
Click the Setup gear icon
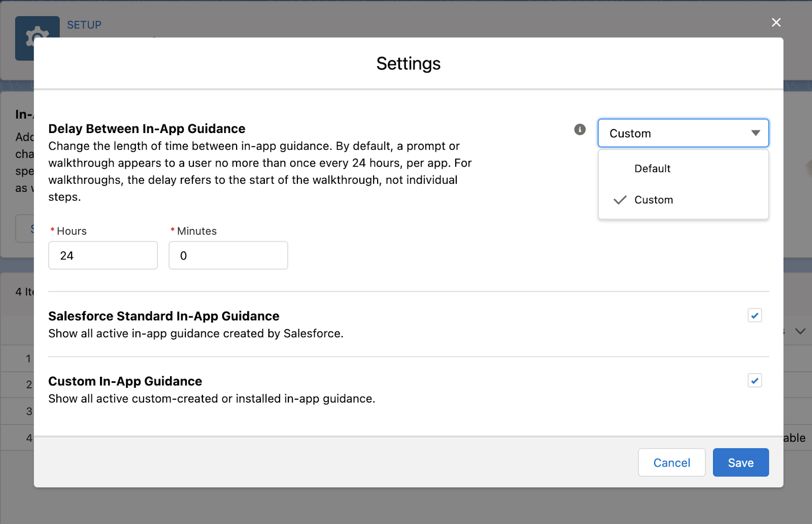[38, 38]
